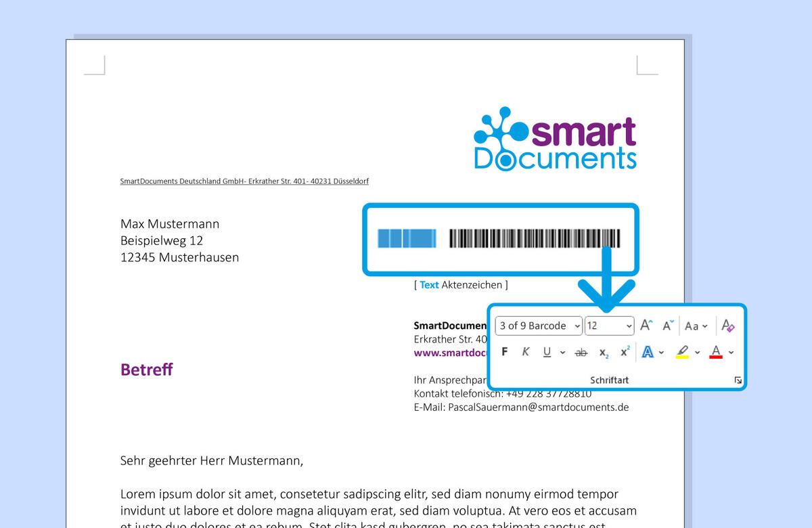The height and width of the screenshot is (528, 812).
Task: Toggle bold with the F button
Action: (x=504, y=352)
